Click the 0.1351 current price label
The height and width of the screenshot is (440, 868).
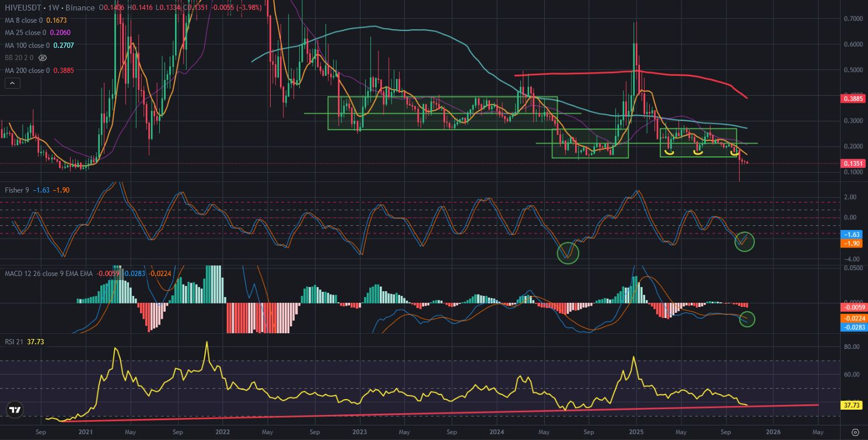point(854,163)
